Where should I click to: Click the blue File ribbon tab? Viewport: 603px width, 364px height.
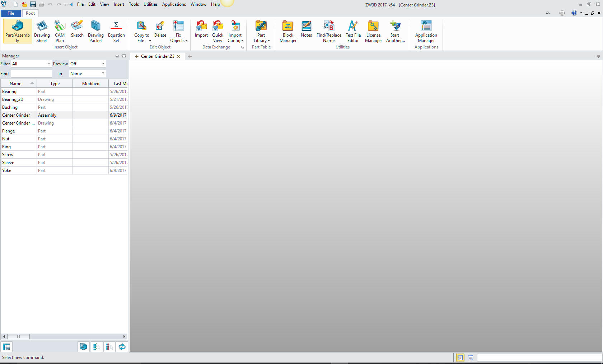click(11, 13)
